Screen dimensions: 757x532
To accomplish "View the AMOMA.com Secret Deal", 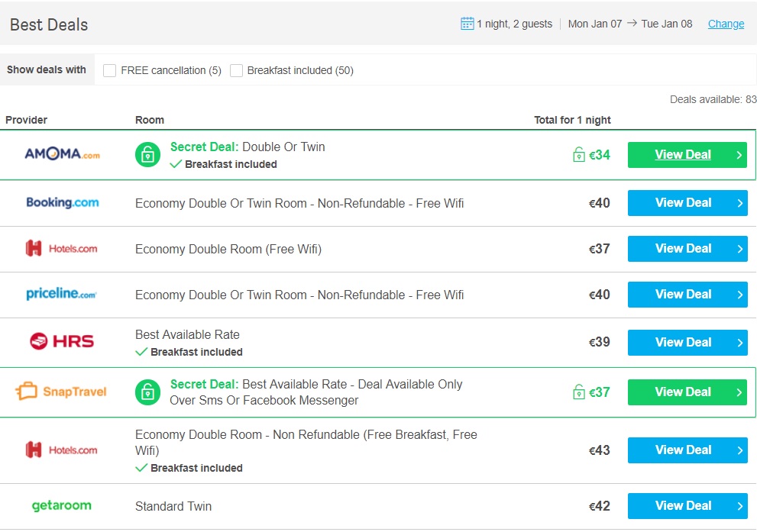I will (x=687, y=155).
